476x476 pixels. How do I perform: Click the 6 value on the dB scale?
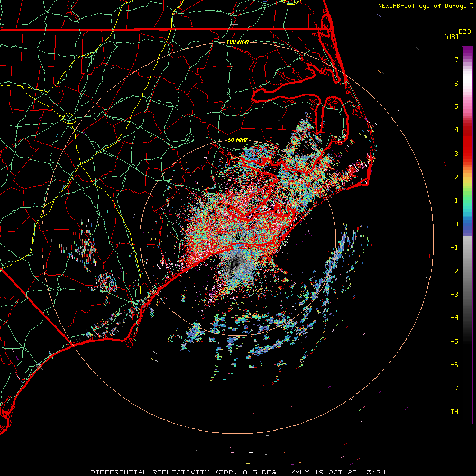[x=456, y=83]
